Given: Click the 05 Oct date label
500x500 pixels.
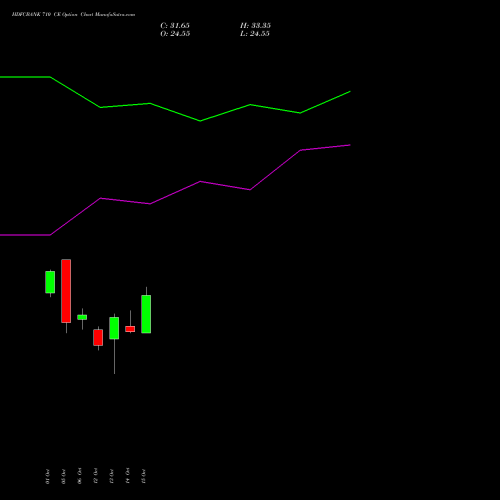Looking at the screenshot, I should [63, 476].
